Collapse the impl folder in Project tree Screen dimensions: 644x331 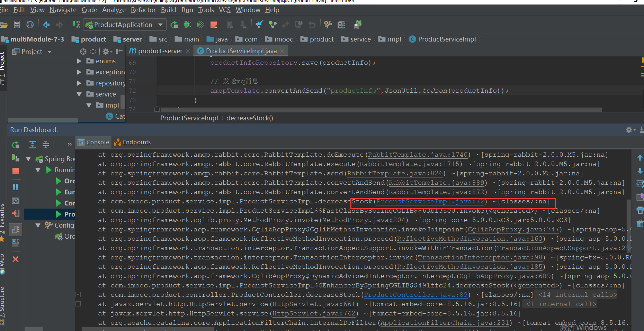[x=89, y=105]
